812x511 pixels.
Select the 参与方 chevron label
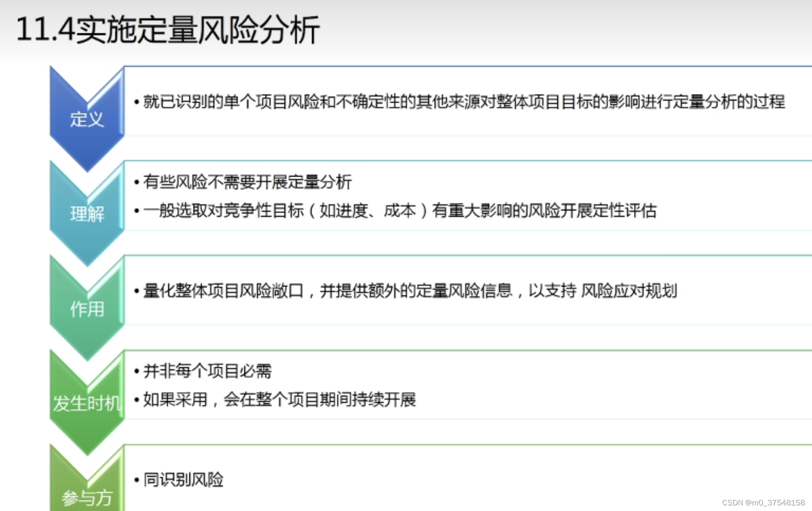tap(87, 498)
